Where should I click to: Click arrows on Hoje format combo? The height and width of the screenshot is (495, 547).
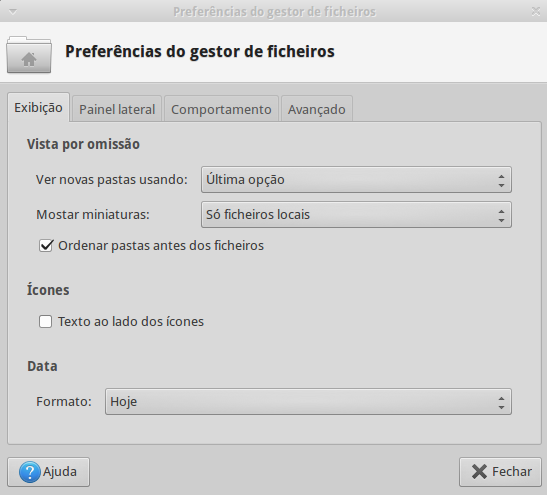(x=501, y=403)
